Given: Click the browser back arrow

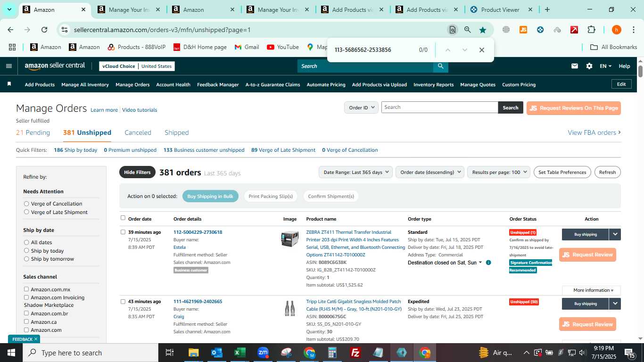Looking at the screenshot, I should [x=10, y=30].
